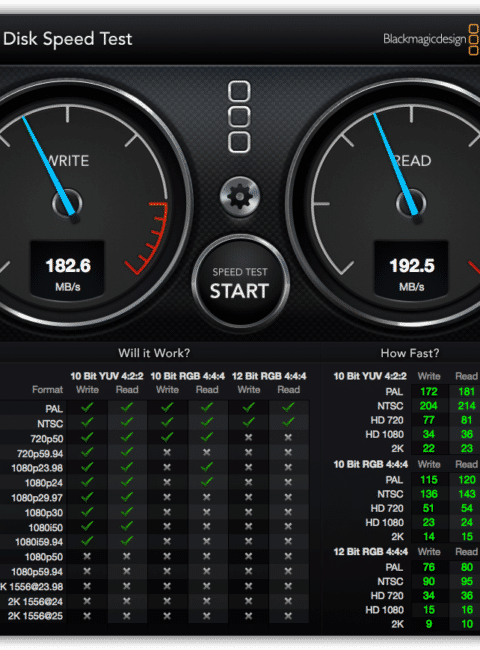
Task: Click 10 Bit YUV NTSC read value 214
Action: (x=466, y=406)
